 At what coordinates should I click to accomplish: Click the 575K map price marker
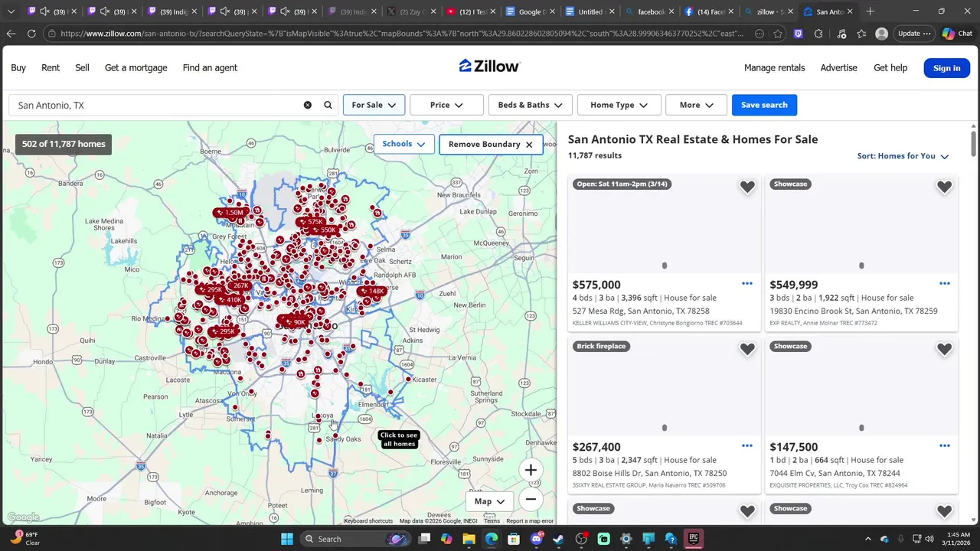click(311, 222)
